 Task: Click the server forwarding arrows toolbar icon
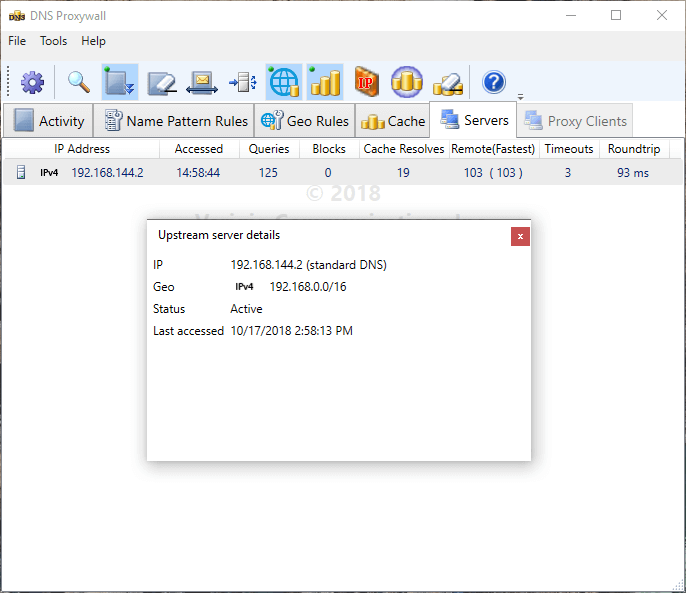pos(243,82)
